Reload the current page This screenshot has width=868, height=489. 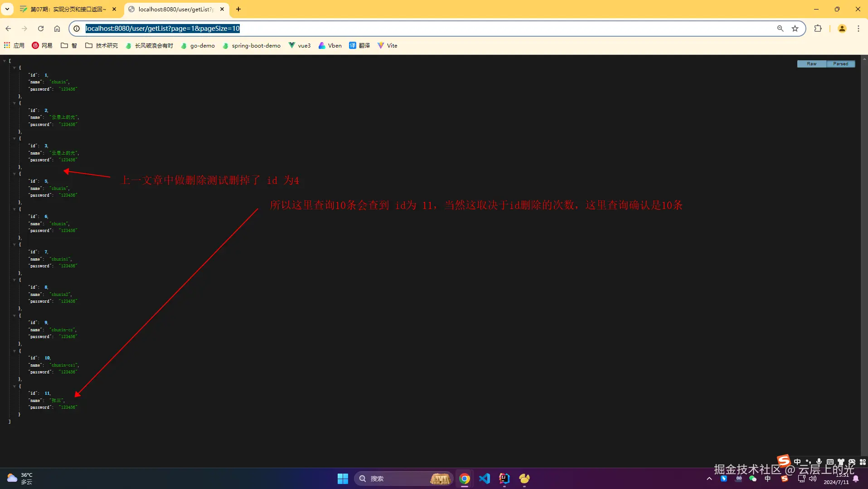coord(41,29)
